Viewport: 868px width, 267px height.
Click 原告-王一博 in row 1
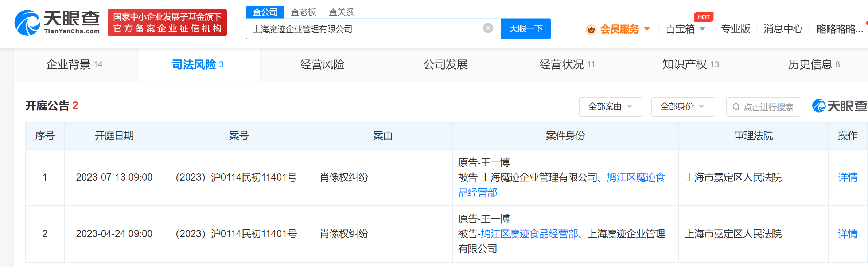click(x=484, y=162)
